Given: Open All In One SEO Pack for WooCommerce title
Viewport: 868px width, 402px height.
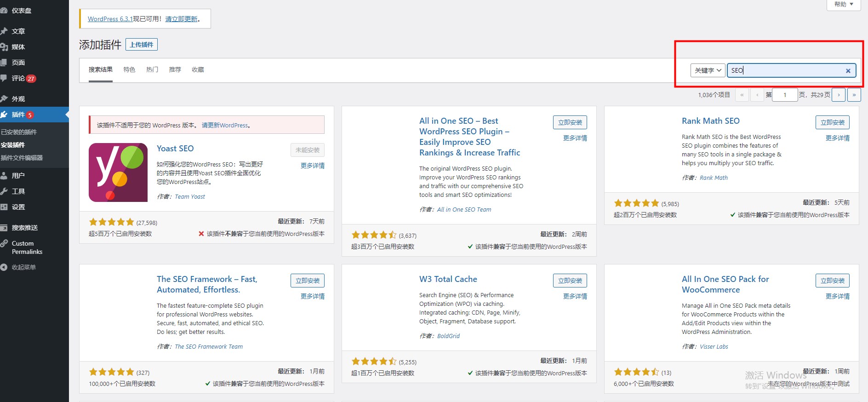Looking at the screenshot, I should [725, 284].
